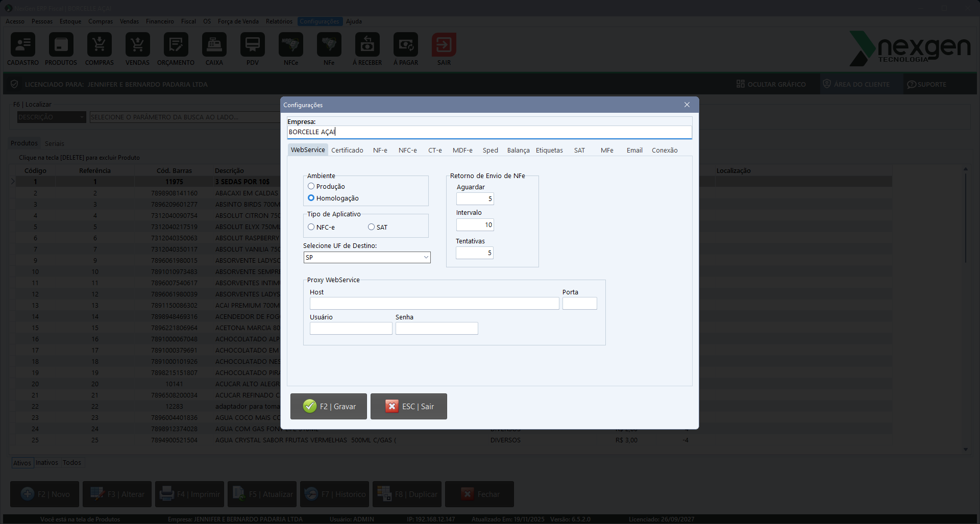Image resolution: width=980 pixels, height=524 pixels.
Task: Open the Email settings tab
Action: tap(634, 150)
